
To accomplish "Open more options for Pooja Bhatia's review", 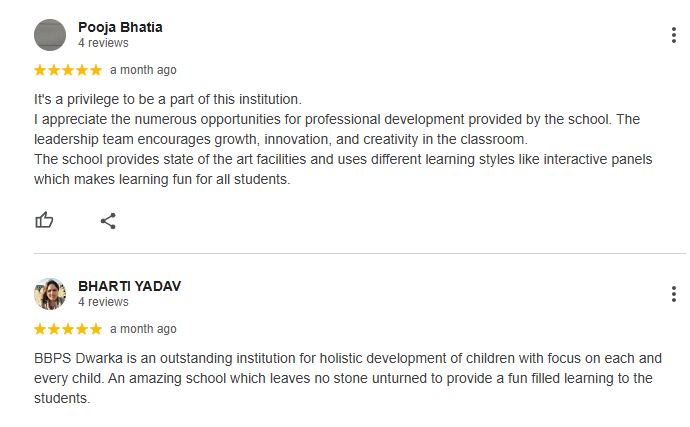I will [x=673, y=35].
